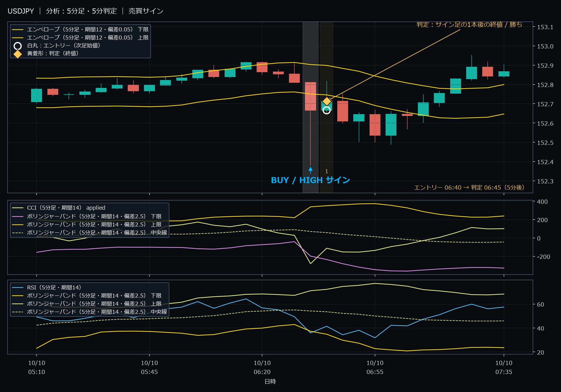Click the small orange '1' label near the signal

click(326, 172)
